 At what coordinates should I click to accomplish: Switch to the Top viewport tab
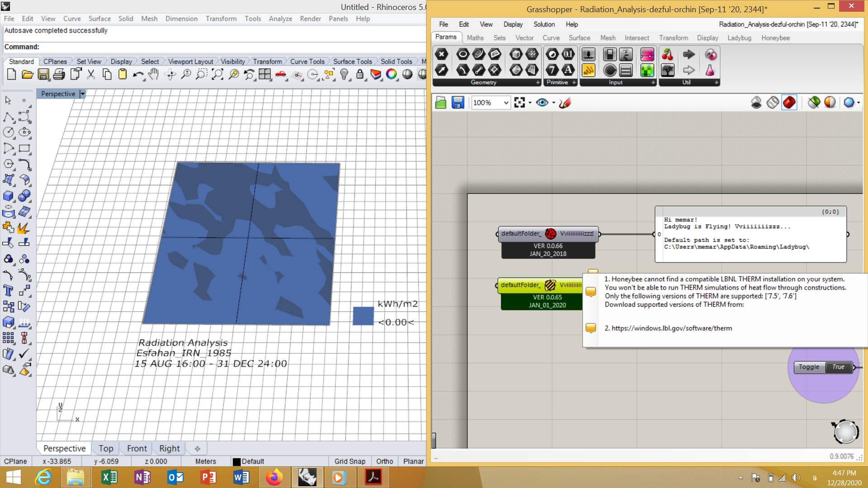(x=106, y=448)
